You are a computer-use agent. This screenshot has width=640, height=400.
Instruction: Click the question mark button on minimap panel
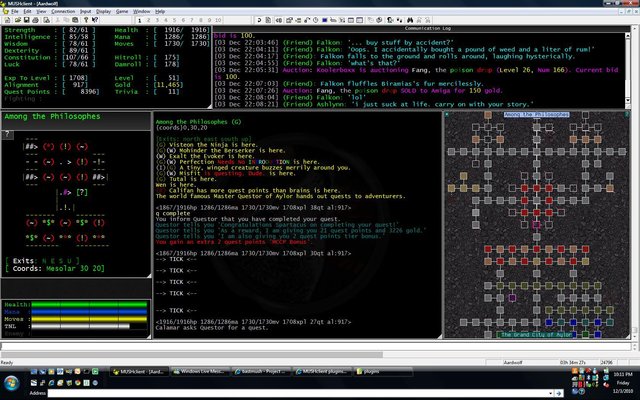pos(7,134)
